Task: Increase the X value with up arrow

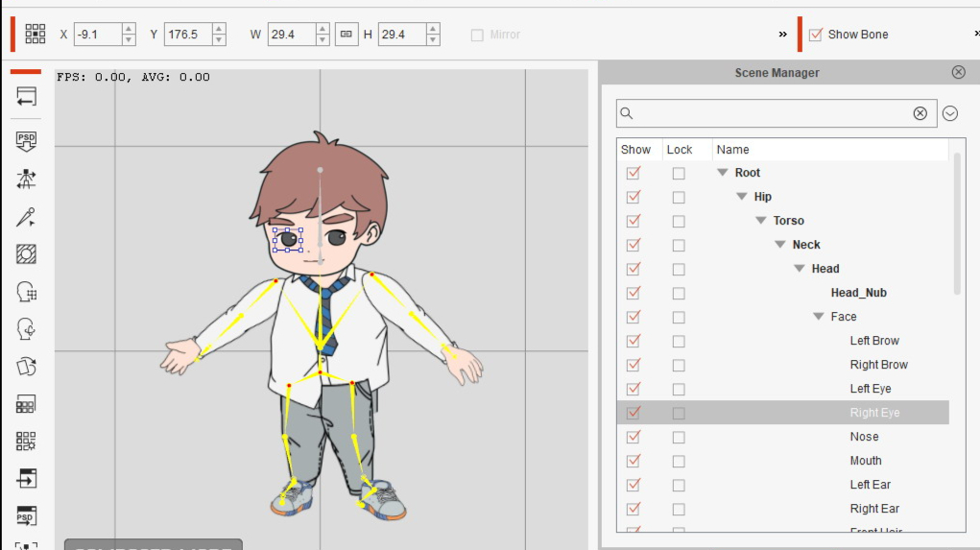Action: (128, 28)
